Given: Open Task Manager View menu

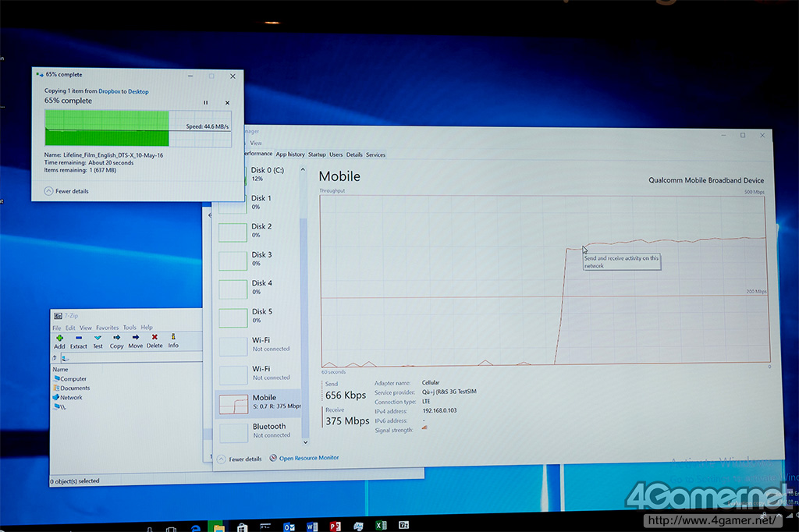Looking at the screenshot, I should (x=256, y=144).
